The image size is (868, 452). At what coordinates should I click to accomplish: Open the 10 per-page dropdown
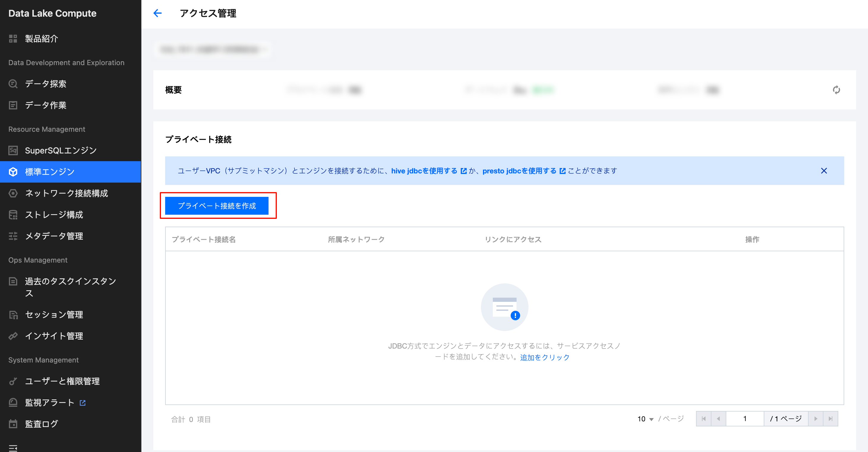(x=645, y=419)
